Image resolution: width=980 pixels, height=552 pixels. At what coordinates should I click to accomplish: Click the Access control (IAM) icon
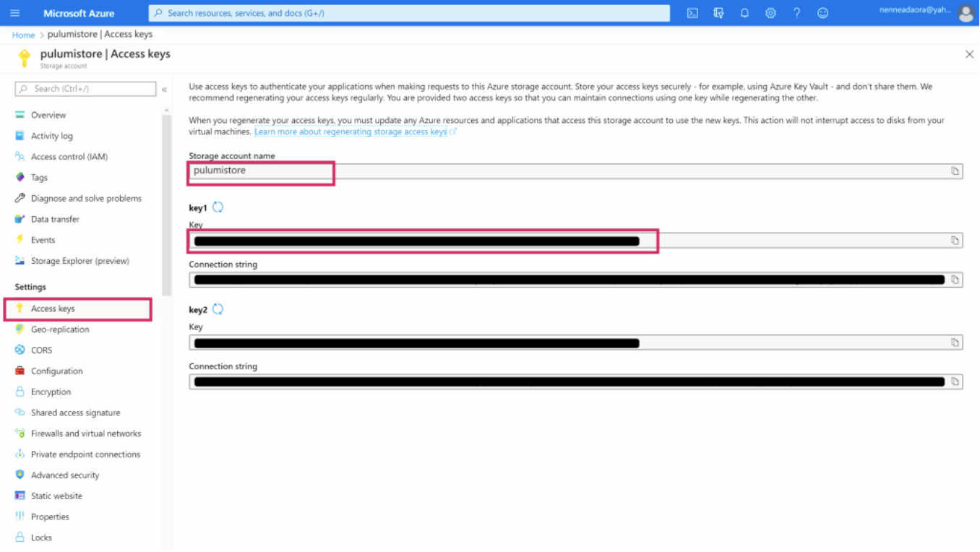(20, 157)
